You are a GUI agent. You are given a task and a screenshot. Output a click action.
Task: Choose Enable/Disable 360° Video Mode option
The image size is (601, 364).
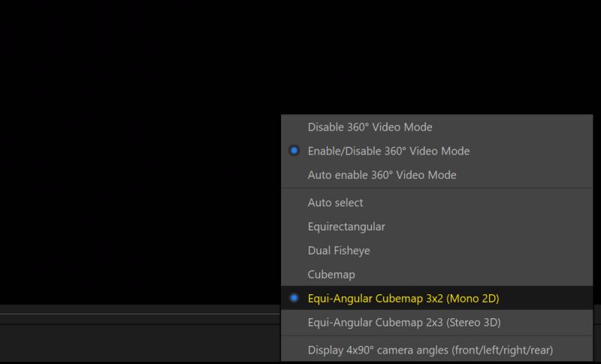(x=437, y=151)
